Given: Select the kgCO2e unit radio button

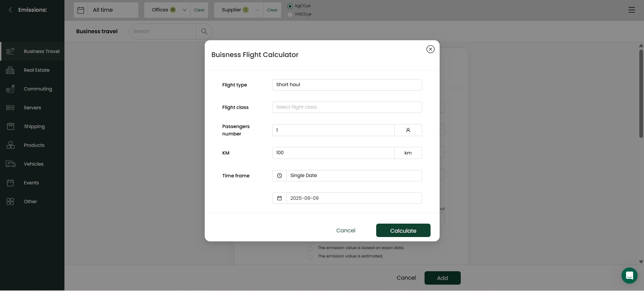Looking at the screenshot, I should (x=290, y=6).
